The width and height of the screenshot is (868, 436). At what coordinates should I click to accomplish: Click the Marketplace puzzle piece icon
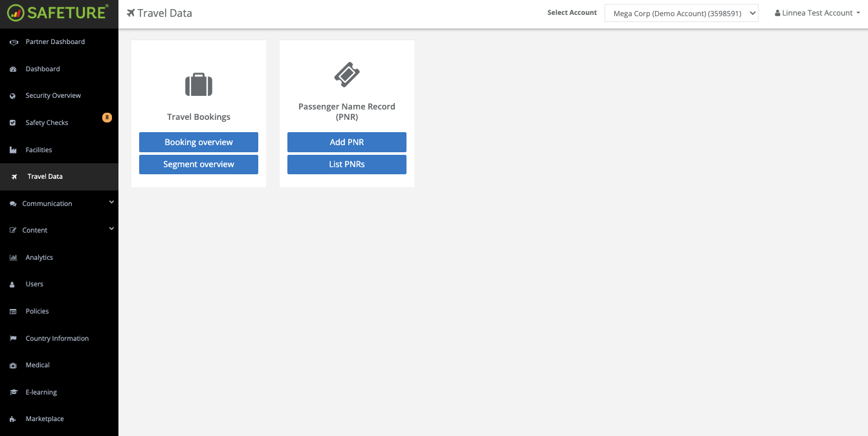(x=13, y=419)
